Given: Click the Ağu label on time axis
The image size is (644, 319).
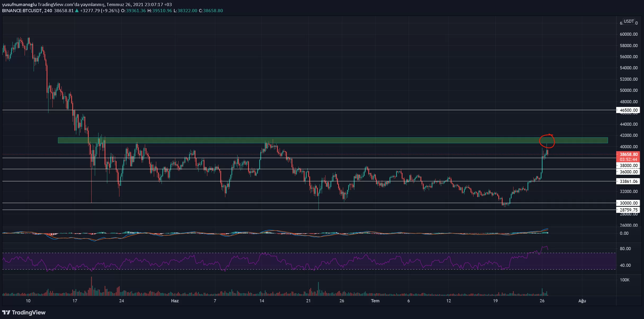Looking at the screenshot, I should (x=582, y=301).
